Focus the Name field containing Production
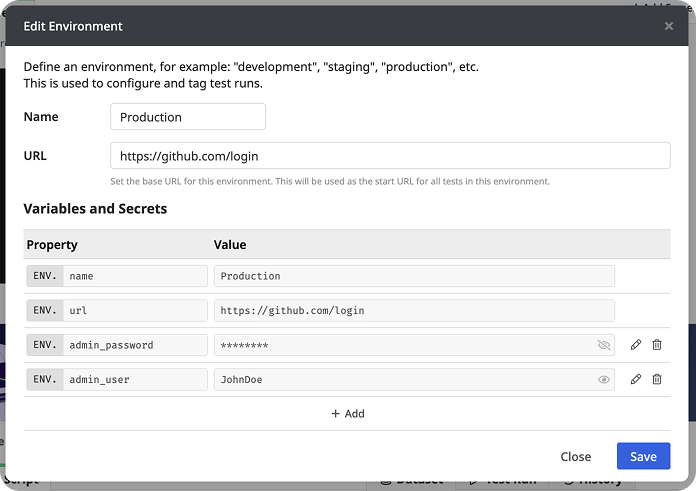Screen dimensions: 696x491 click(188, 117)
